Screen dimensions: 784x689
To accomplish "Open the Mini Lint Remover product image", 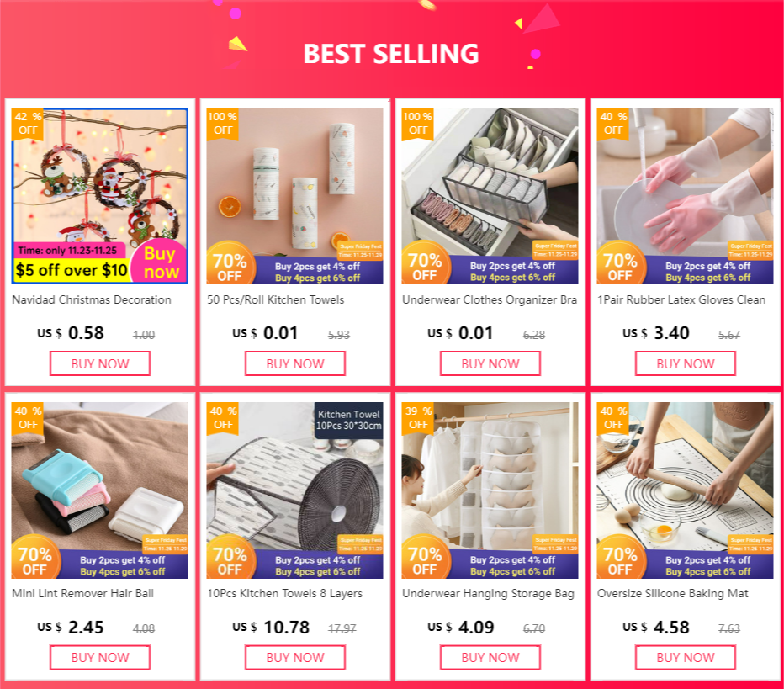I will point(99,490).
